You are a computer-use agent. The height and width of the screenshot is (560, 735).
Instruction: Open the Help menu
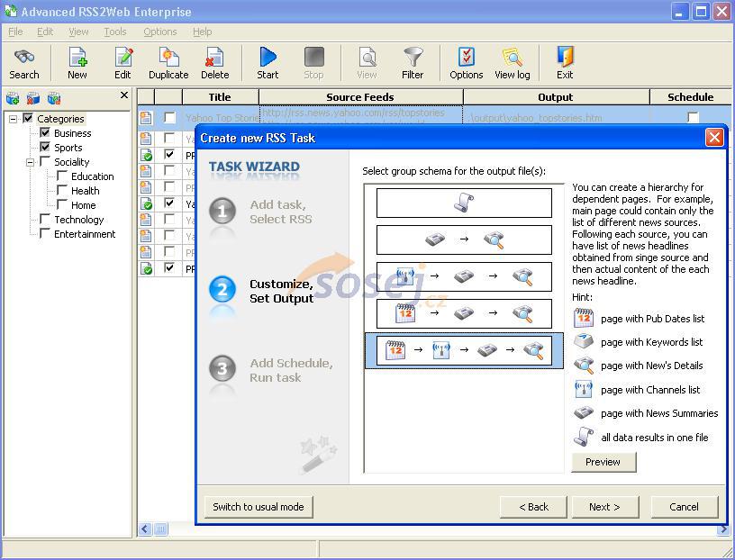point(202,32)
